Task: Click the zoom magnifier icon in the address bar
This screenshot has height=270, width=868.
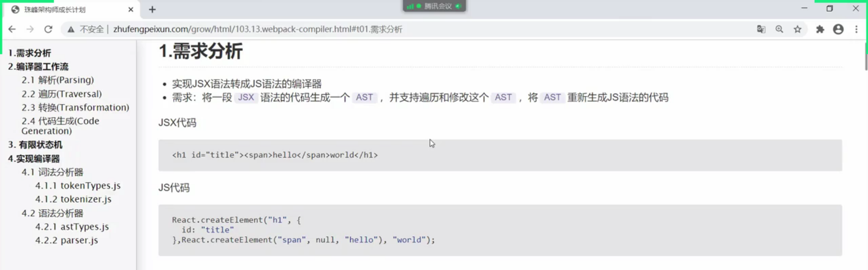Action: 779,29
